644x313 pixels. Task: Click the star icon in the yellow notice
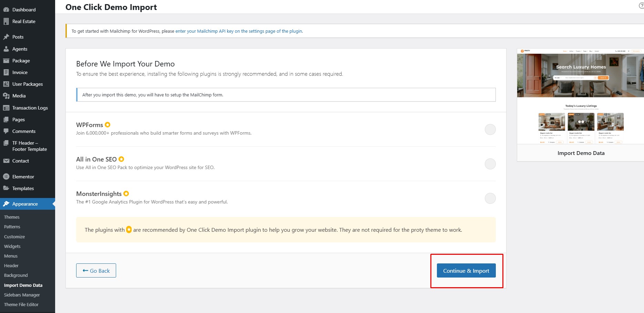point(129,229)
